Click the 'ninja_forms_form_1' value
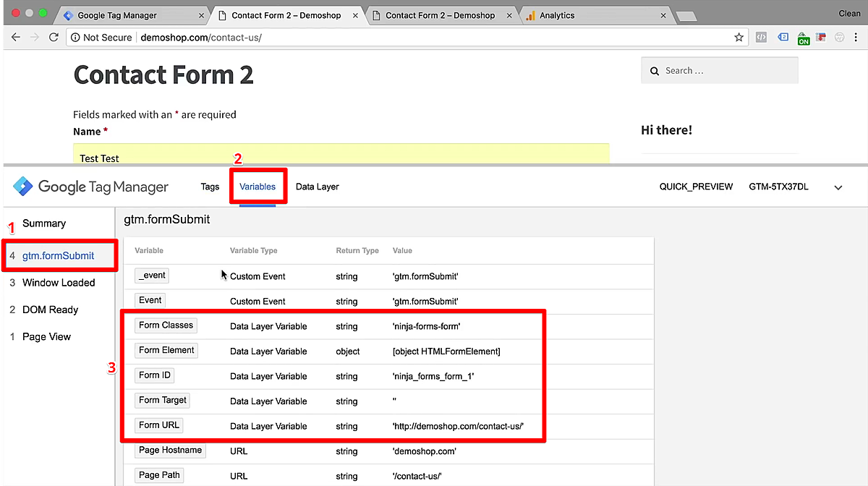The image size is (868, 486). click(433, 376)
